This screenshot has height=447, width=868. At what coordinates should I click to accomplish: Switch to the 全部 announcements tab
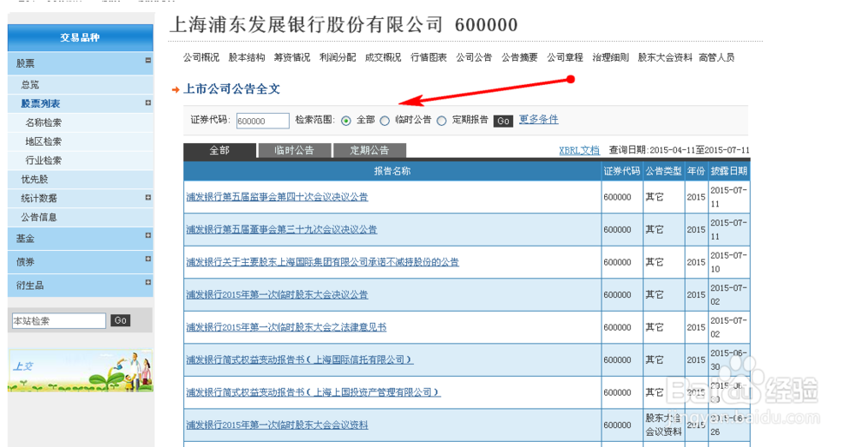pyautogui.click(x=220, y=150)
